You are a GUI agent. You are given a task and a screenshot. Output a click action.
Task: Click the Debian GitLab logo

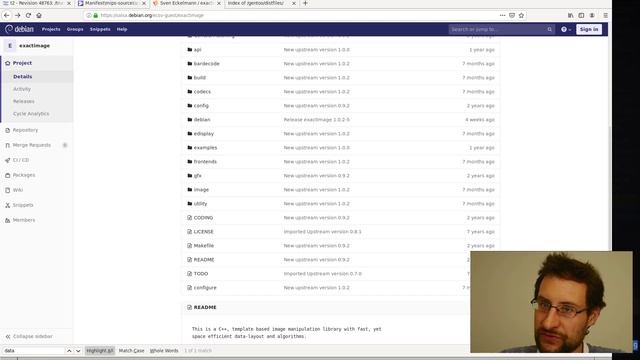19,29
